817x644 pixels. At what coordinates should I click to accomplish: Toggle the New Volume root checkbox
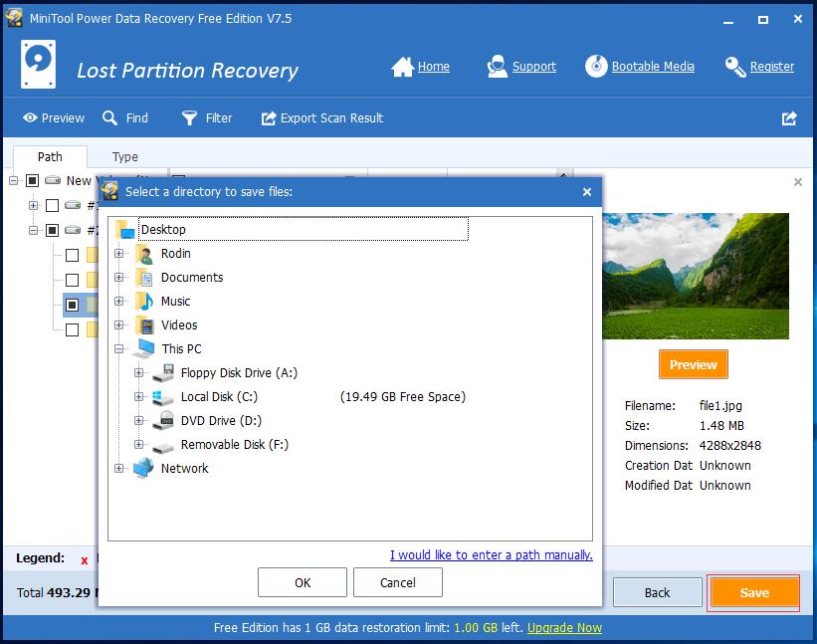(32, 181)
